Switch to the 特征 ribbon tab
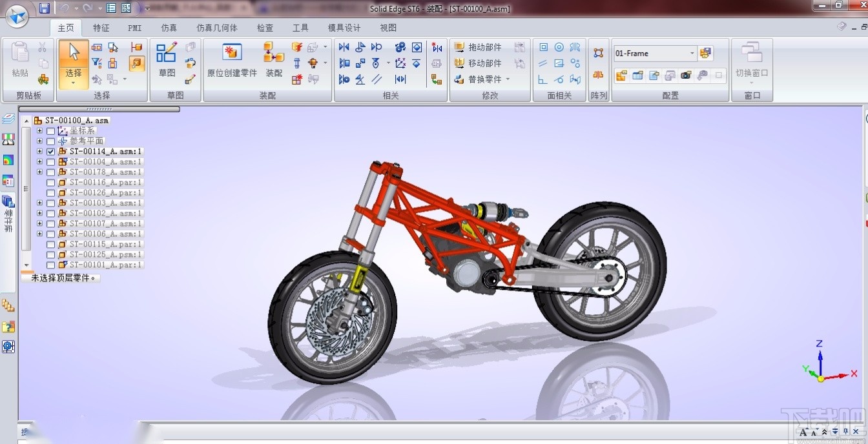This screenshot has height=444, width=868. [101, 28]
